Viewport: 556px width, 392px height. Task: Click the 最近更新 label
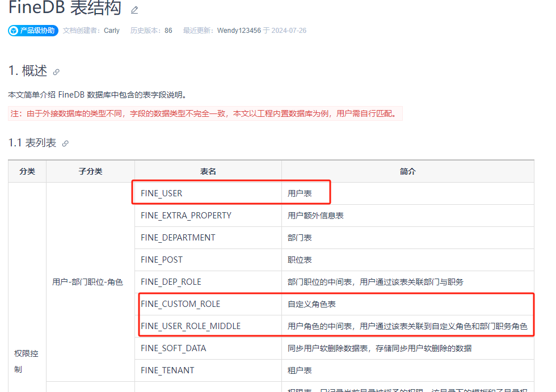(199, 31)
